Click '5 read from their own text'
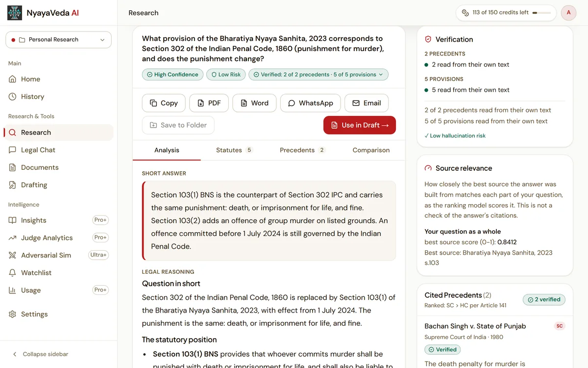Viewport: 588px width, 368px height. pos(470,90)
